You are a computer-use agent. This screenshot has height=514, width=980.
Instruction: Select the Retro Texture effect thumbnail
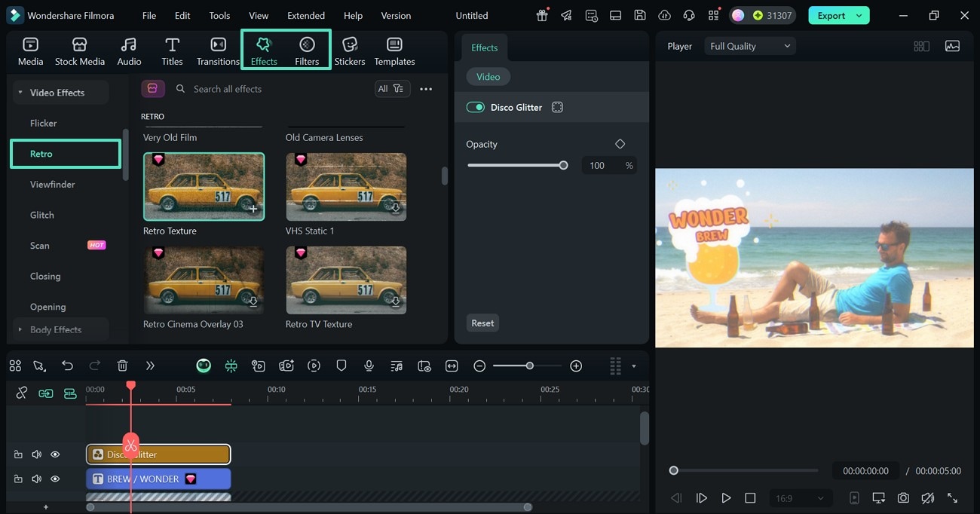click(x=204, y=186)
